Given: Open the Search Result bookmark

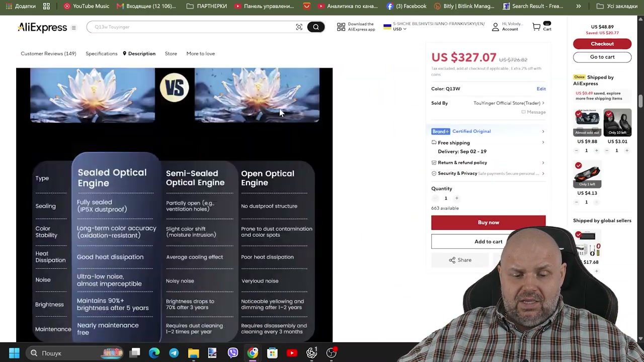Looking at the screenshot, I should (x=533, y=6).
